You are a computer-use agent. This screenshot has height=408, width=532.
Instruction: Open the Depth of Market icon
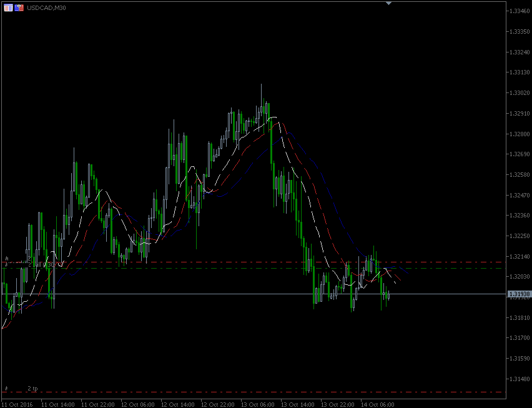(x=8, y=7)
